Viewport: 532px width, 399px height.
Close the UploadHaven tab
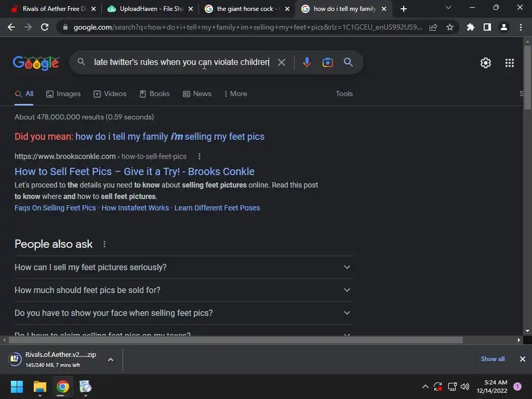191,9
